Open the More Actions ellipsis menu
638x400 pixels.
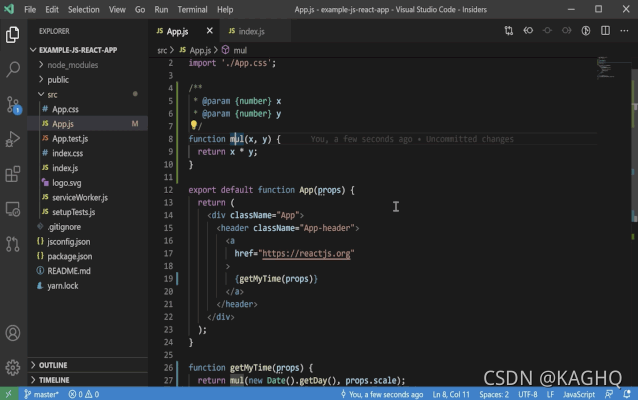coord(624,31)
